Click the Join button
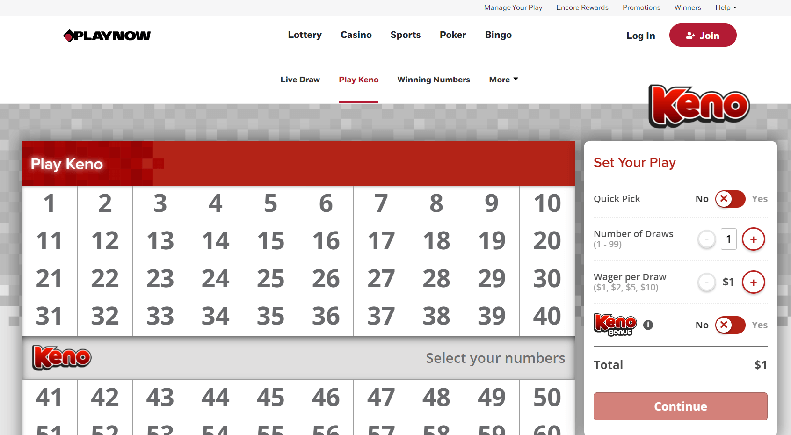 click(x=703, y=35)
